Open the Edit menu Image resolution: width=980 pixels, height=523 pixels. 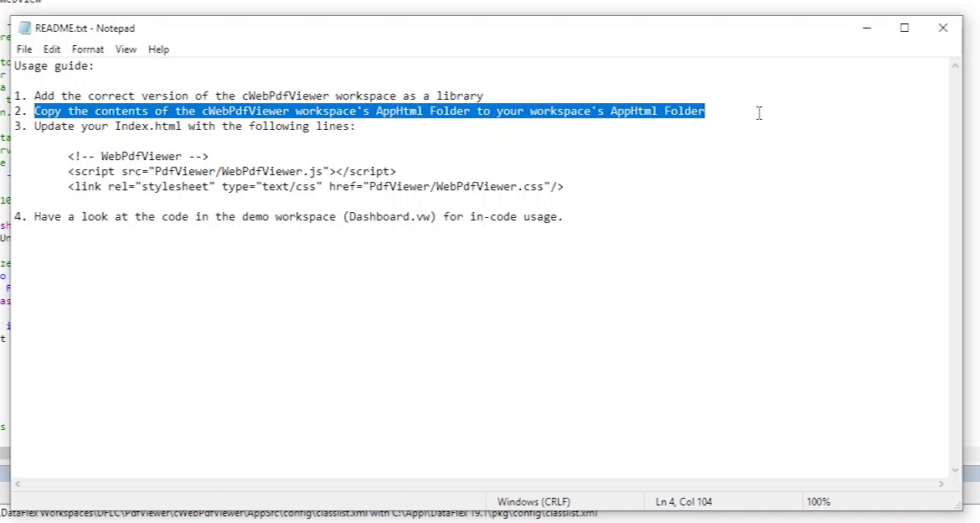point(52,49)
